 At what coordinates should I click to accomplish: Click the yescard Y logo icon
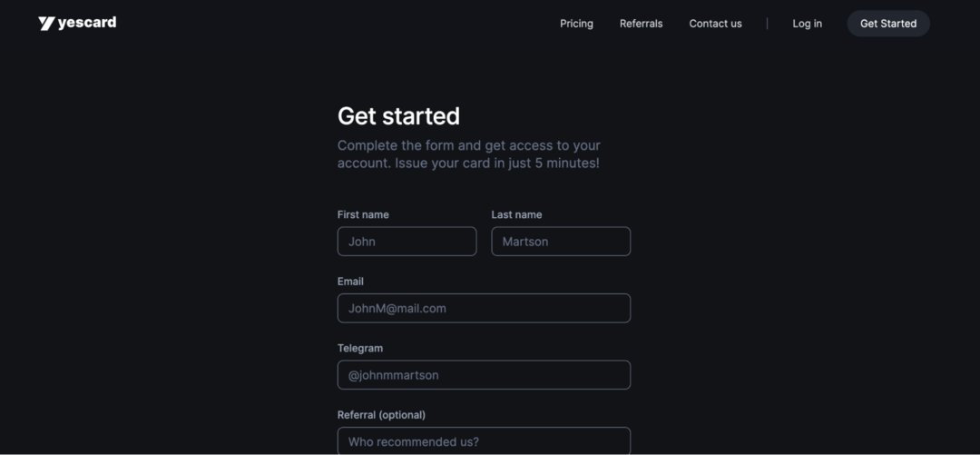(46, 24)
